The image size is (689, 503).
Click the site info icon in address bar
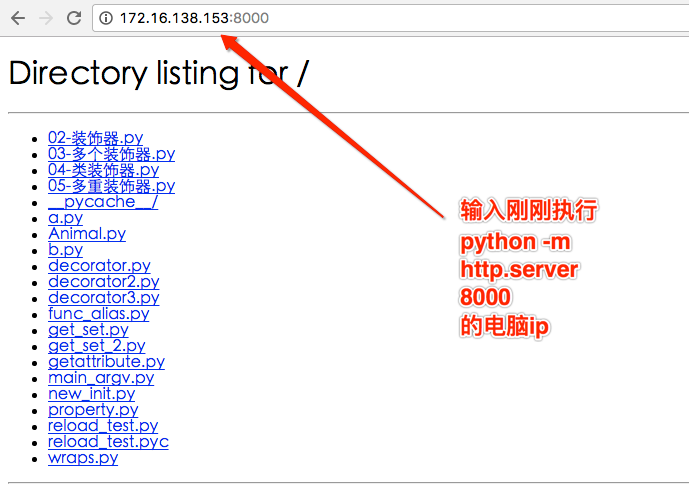pos(106,18)
